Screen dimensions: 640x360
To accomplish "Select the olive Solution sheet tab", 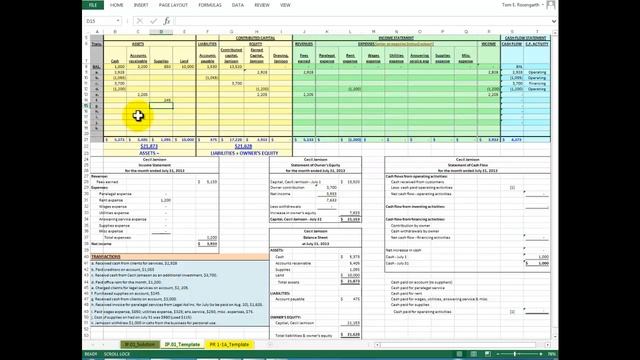I will 140,344.
